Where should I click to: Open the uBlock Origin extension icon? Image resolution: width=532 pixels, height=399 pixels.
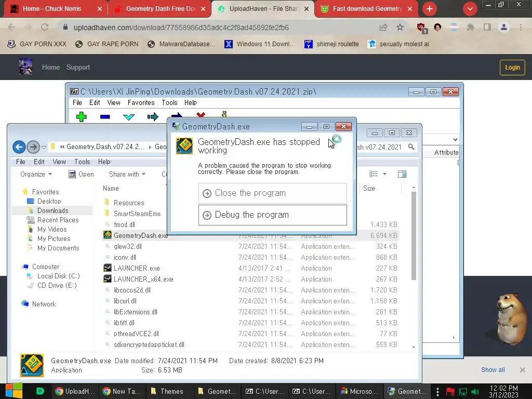click(422, 28)
